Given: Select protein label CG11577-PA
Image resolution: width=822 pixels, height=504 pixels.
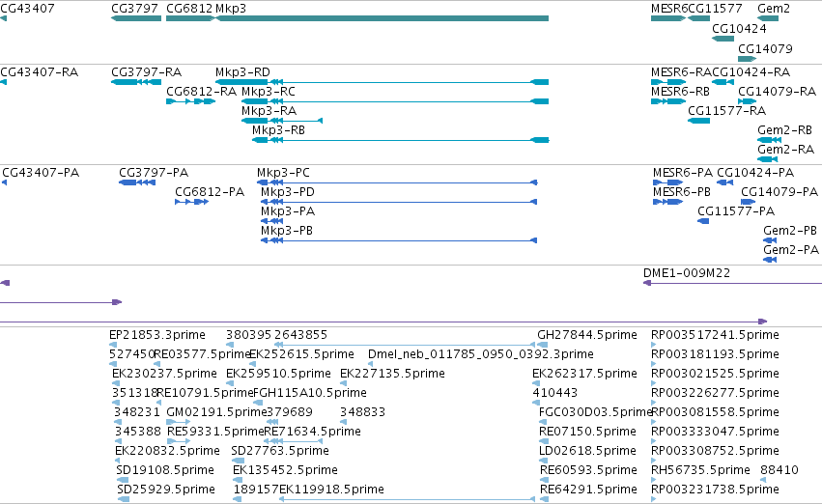Looking at the screenshot, I should 736,211.
